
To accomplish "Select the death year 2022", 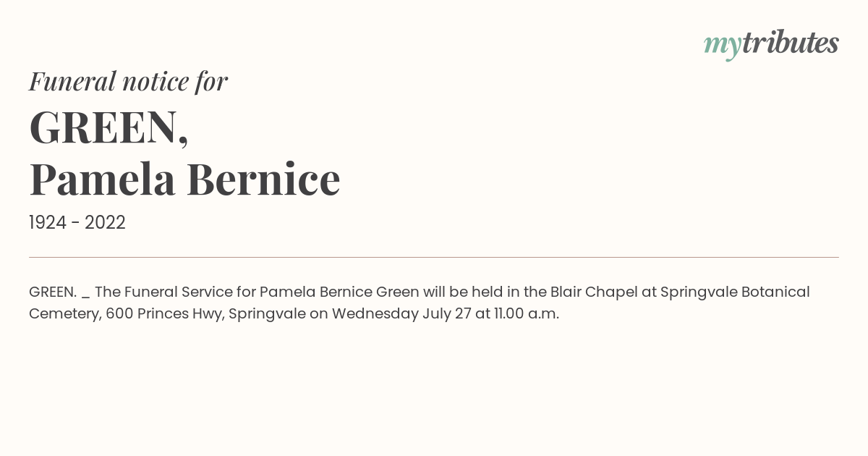I will (x=105, y=222).
